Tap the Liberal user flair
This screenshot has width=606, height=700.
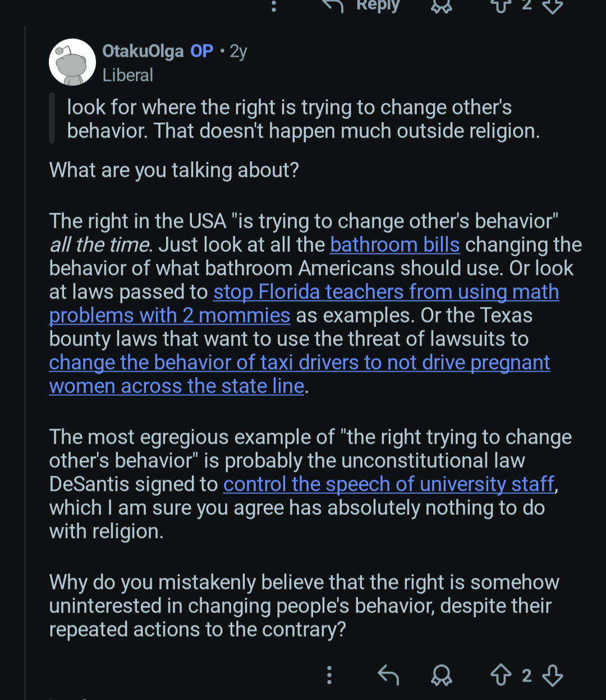coord(127,75)
